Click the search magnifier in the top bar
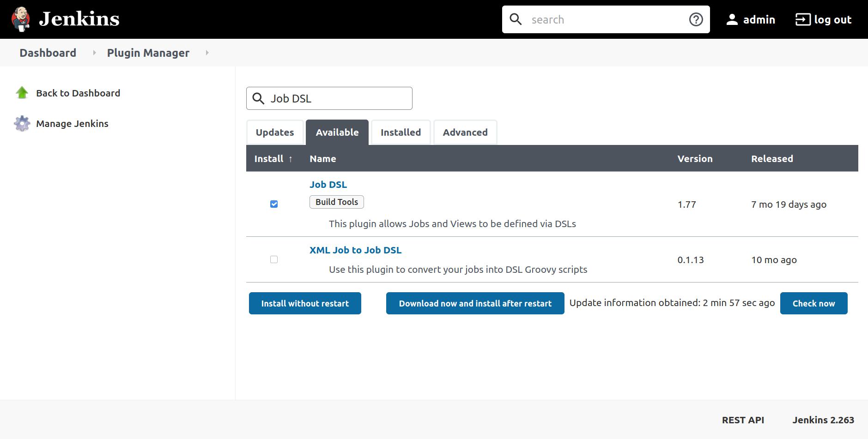The image size is (868, 439). tap(516, 19)
